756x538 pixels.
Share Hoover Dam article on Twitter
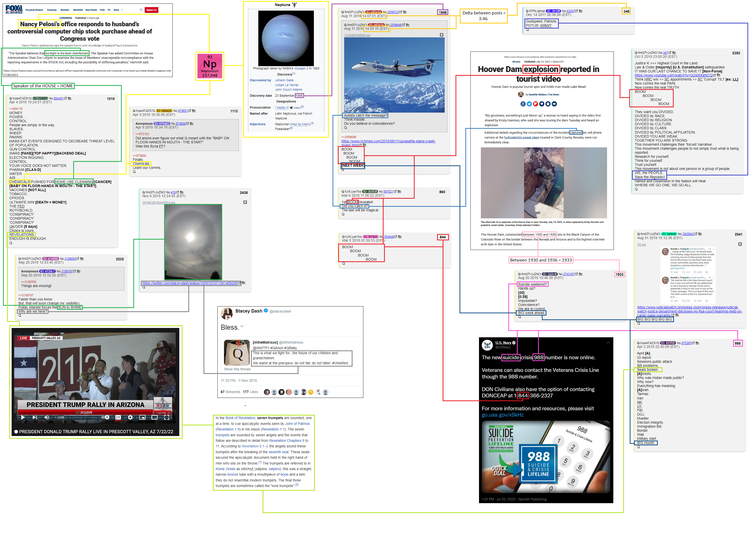point(530,104)
